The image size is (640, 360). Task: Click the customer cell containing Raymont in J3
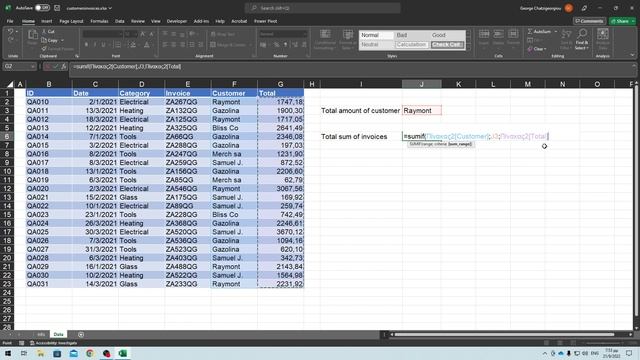point(422,111)
